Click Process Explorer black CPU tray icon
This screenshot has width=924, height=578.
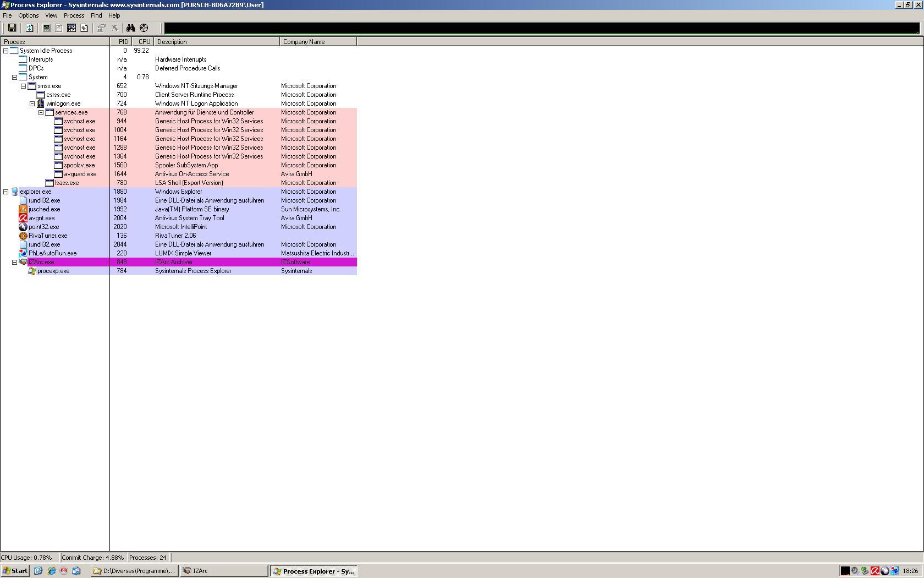pos(845,571)
